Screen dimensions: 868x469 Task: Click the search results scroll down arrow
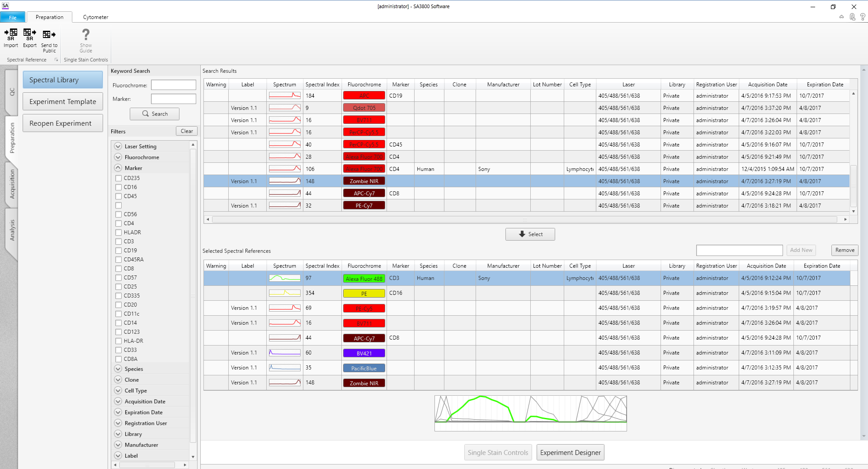pos(854,211)
